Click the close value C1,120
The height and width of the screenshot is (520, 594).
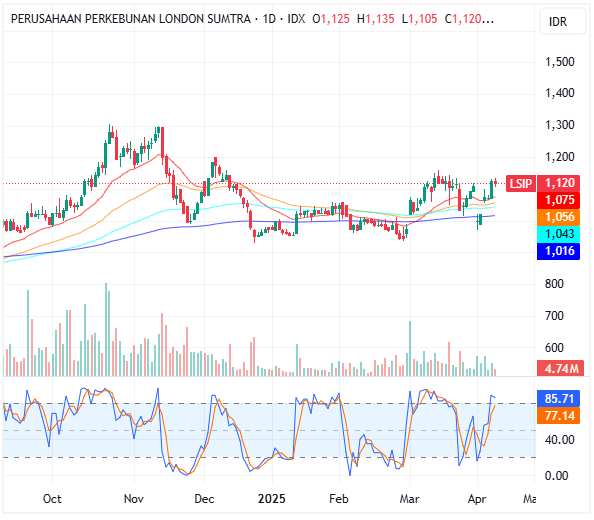[x=463, y=19]
